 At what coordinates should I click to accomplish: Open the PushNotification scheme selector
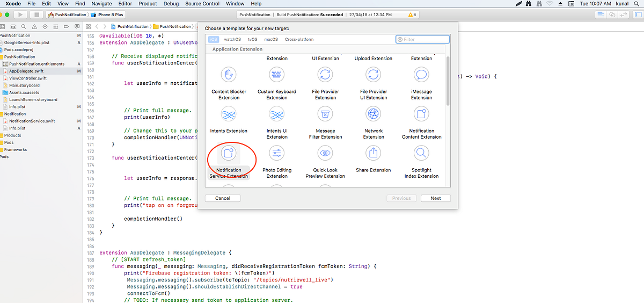point(67,15)
